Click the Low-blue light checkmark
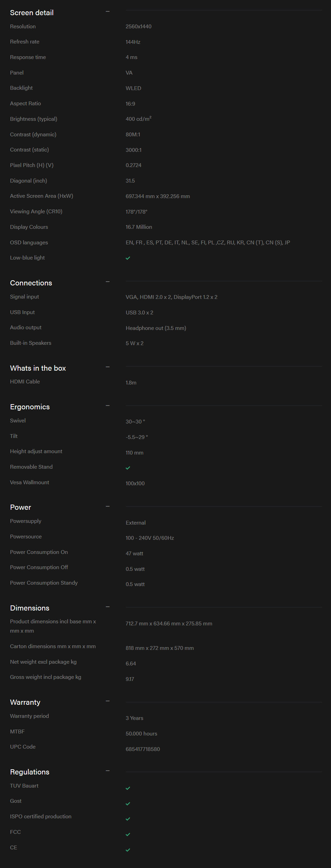 click(128, 258)
